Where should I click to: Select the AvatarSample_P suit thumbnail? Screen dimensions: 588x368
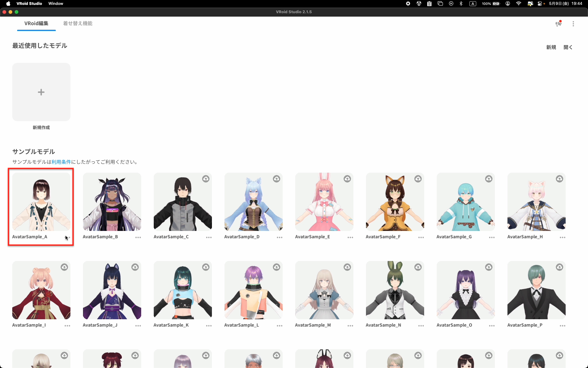coord(537,290)
